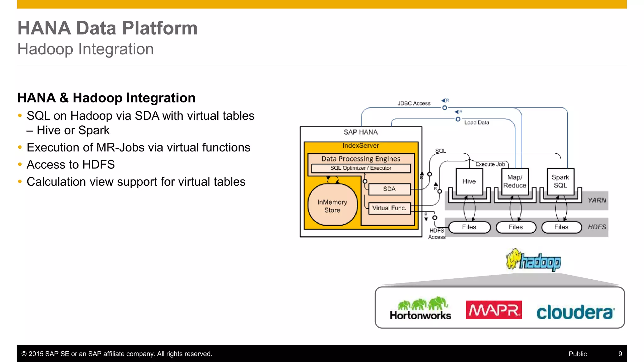Click the Data Processing Engines label
Image resolution: width=644 pixels, height=362 pixels.
tap(361, 159)
